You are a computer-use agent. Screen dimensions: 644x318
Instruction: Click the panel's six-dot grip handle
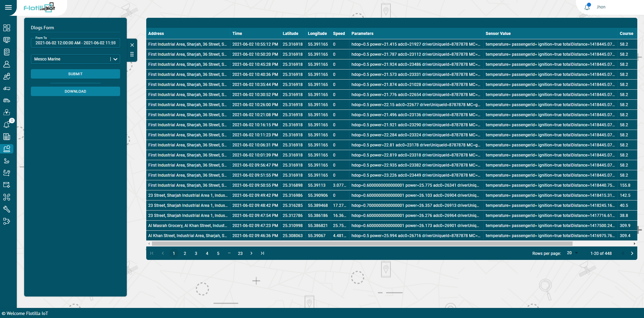(132, 54)
